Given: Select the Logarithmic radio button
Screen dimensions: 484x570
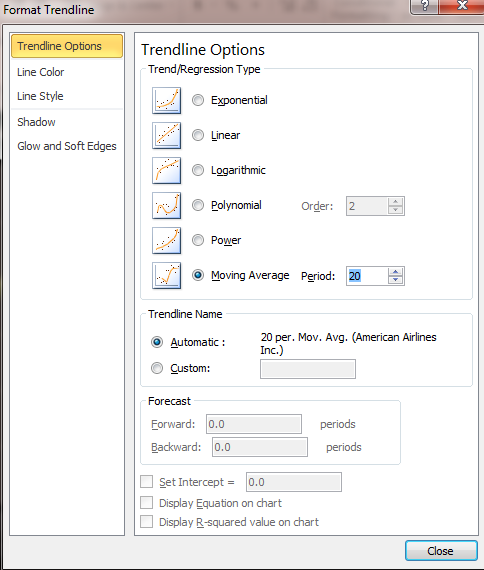Looking at the screenshot, I should tap(198, 170).
